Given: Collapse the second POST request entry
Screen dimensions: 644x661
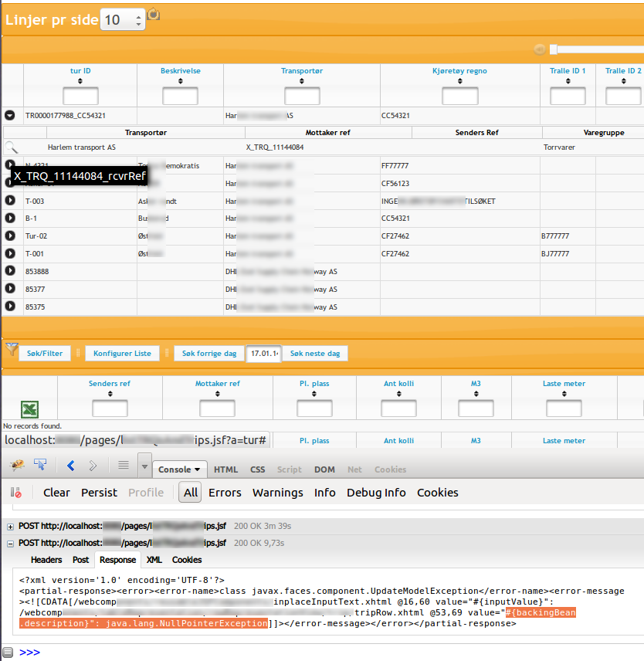Looking at the screenshot, I should (8, 543).
